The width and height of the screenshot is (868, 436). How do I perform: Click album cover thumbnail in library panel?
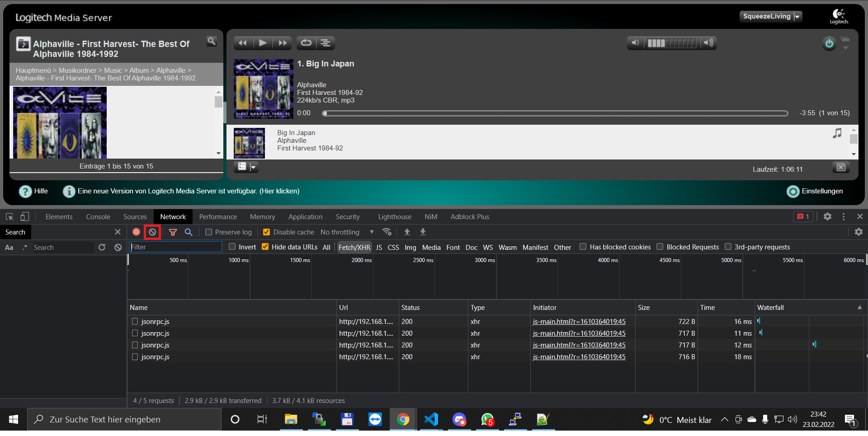60,122
